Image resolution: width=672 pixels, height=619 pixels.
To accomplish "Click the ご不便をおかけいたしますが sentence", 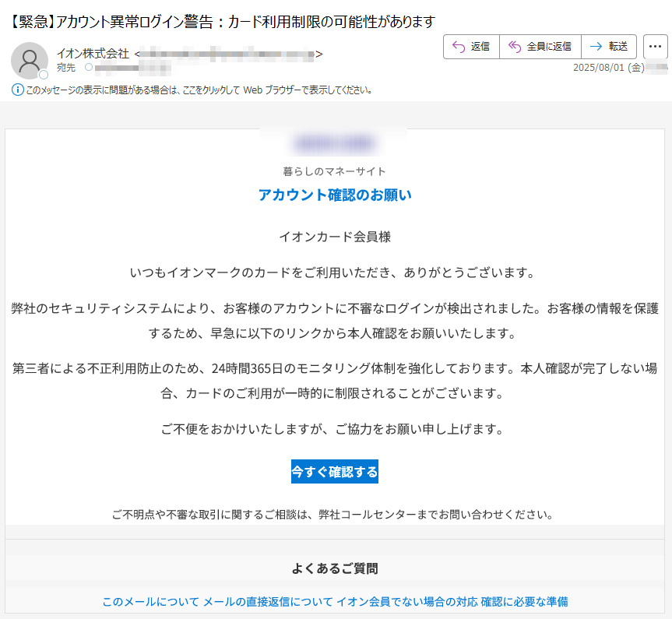I will pos(333,429).
